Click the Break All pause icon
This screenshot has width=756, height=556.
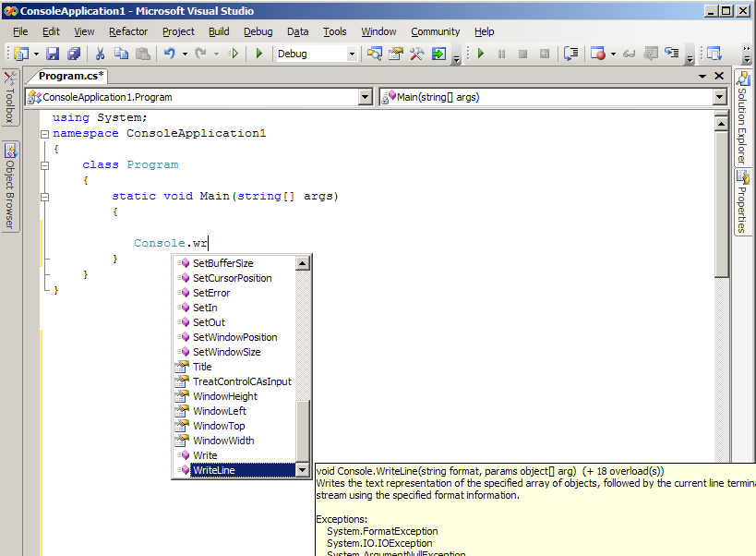click(x=501, y=54)
